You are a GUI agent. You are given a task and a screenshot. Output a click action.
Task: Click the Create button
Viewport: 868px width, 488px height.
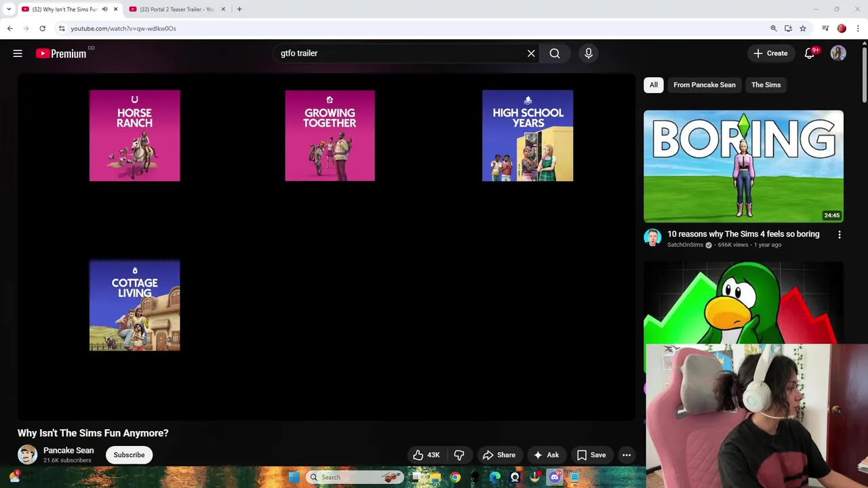(770, 54)
